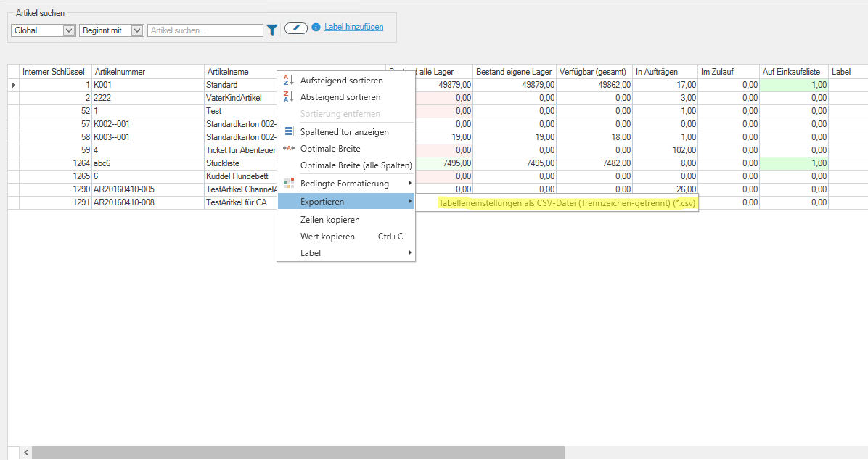868x460 pixels.
Task: Select the cell 'K003--001'
Action: (x=148, y=137)
